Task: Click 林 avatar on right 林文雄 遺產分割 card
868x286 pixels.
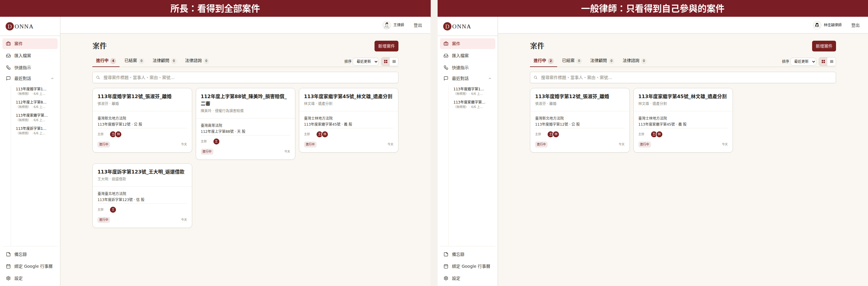Action: pyautogui.click(x=659, y=134)
